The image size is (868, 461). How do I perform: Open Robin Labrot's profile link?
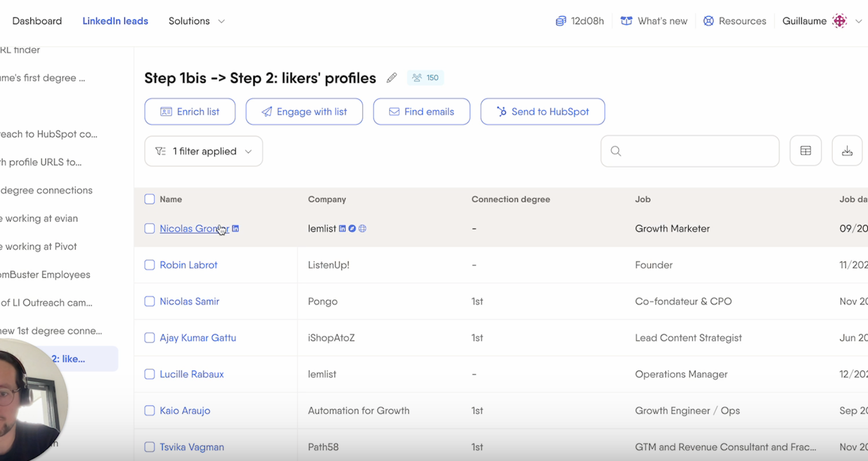tap(188, 265)
